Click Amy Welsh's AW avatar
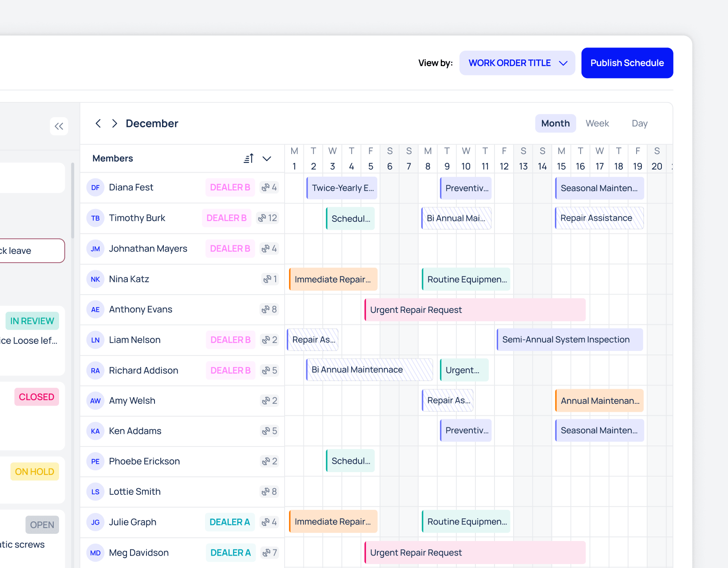Screen dimensions: 728x568 [95, 401]
